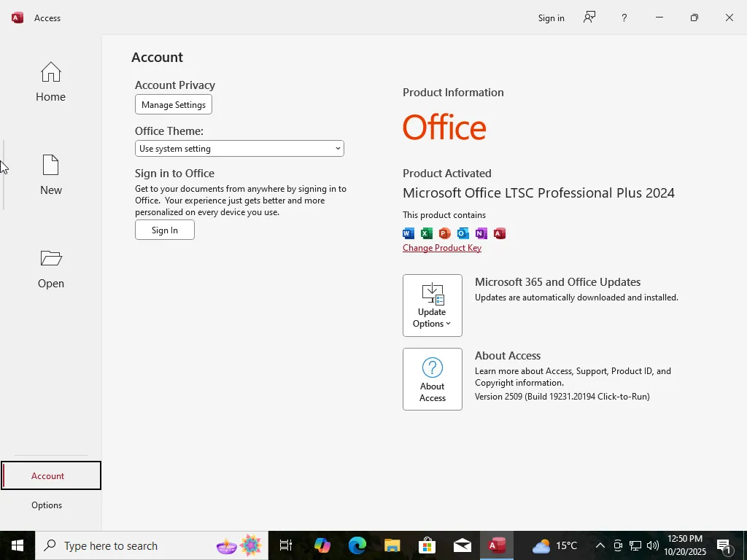Go to Open in the sidebar
This screenshot has width=747, height=560.
(x=50, y=268)
